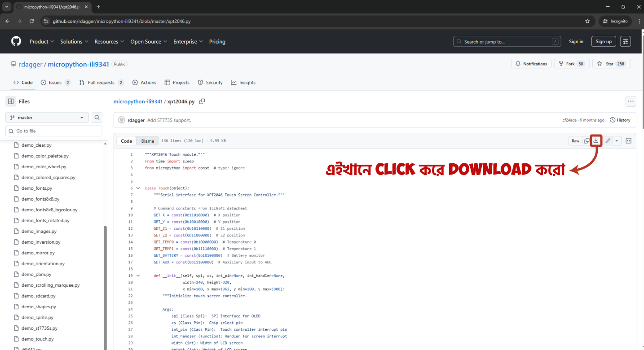The height and width of the screenshot is (350, 644).
Task: Reload the page in the browser
Action: pos(31,21)
